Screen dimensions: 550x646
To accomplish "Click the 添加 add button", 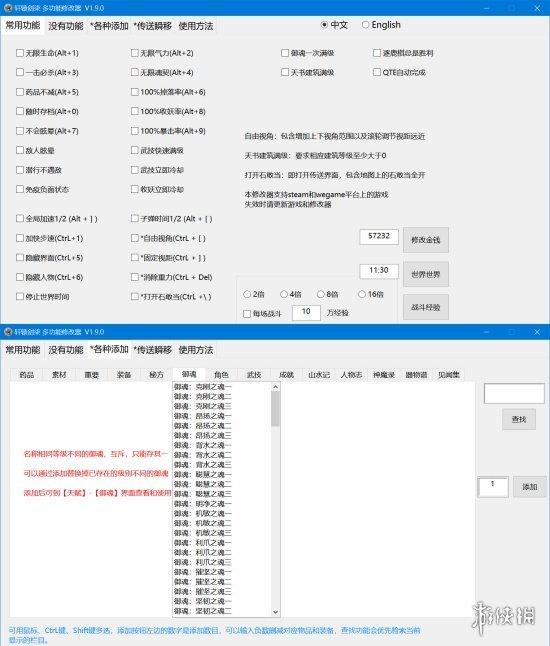I will pyautogui.click(x=529, y=487).
